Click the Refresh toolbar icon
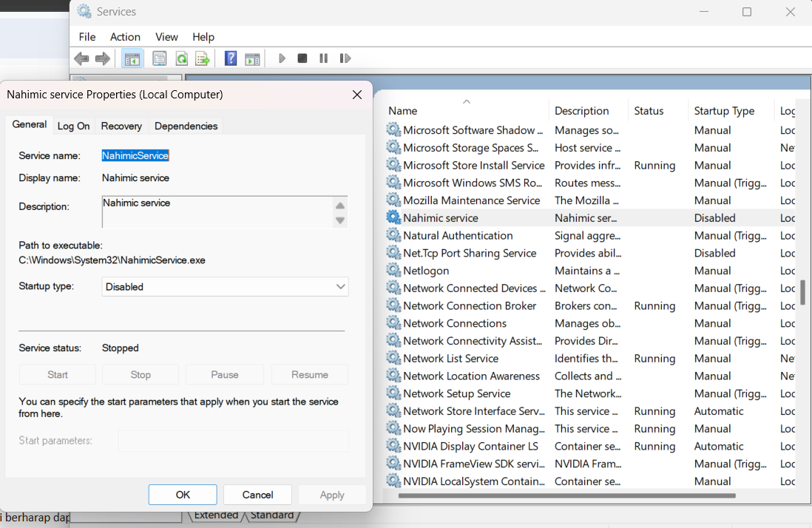The height and width of the screenshot is (528, 812). coord(181,58)
